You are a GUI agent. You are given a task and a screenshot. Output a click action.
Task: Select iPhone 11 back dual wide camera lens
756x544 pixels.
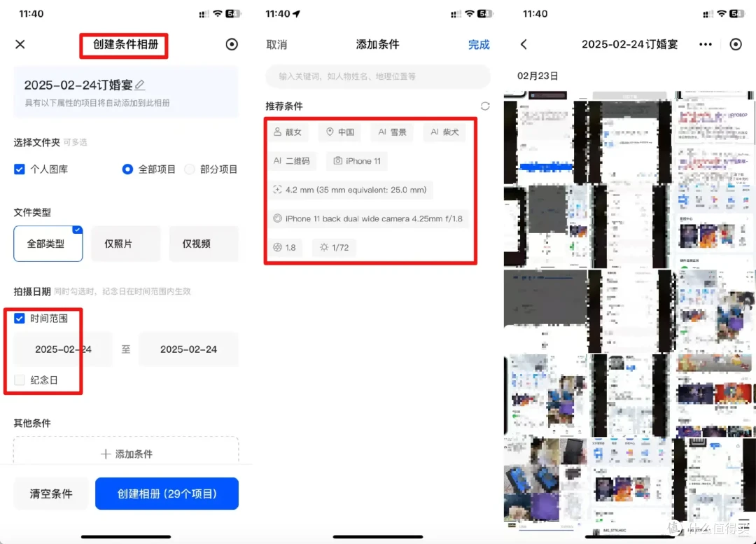(368, 218)
